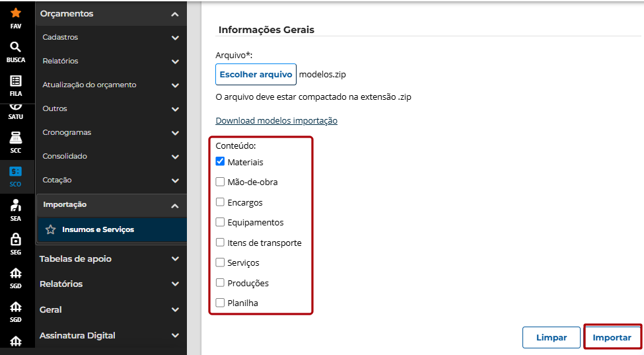Viewport: 644px width, 355px height.
Task: Click the Escolher arquivo button
Action: pyautogui.click(x=256, y=74)
